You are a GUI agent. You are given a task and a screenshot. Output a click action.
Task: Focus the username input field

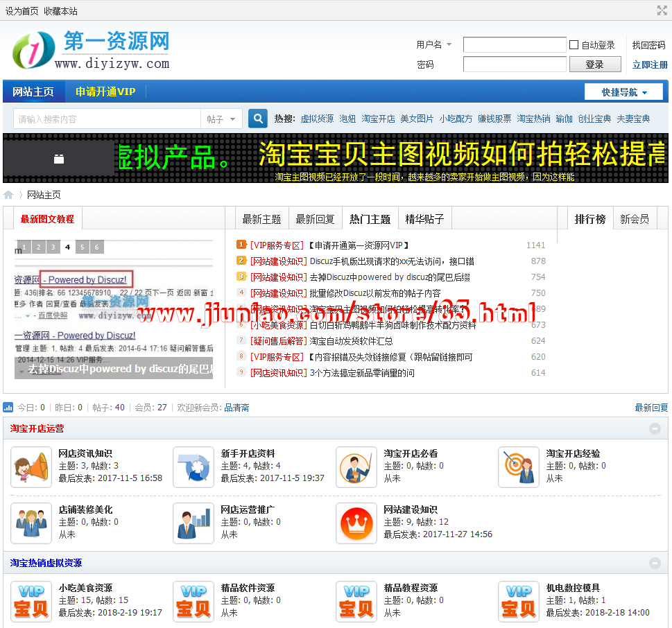coord(515,44)
